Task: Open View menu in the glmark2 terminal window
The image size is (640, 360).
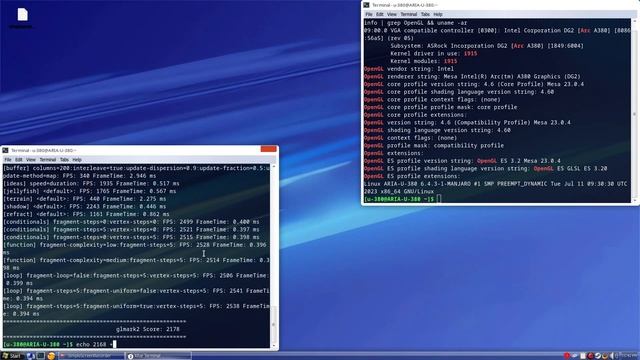Action: [31, 160]
